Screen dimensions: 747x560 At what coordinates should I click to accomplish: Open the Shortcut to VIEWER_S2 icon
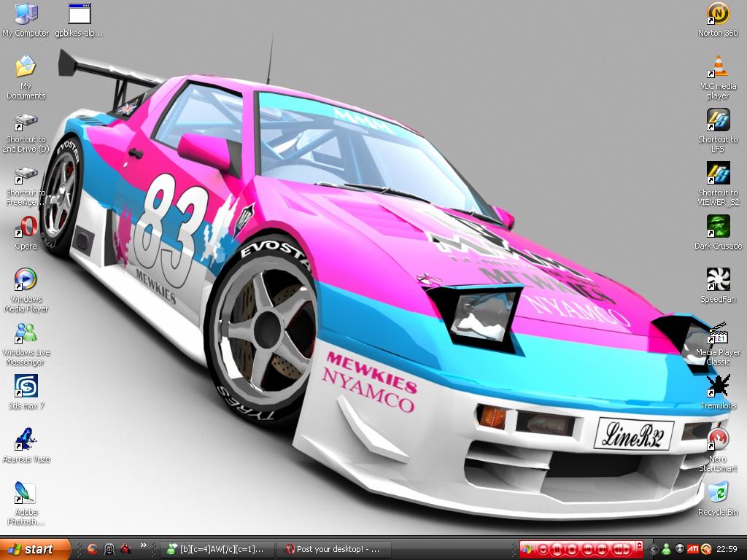coord(718,184)
